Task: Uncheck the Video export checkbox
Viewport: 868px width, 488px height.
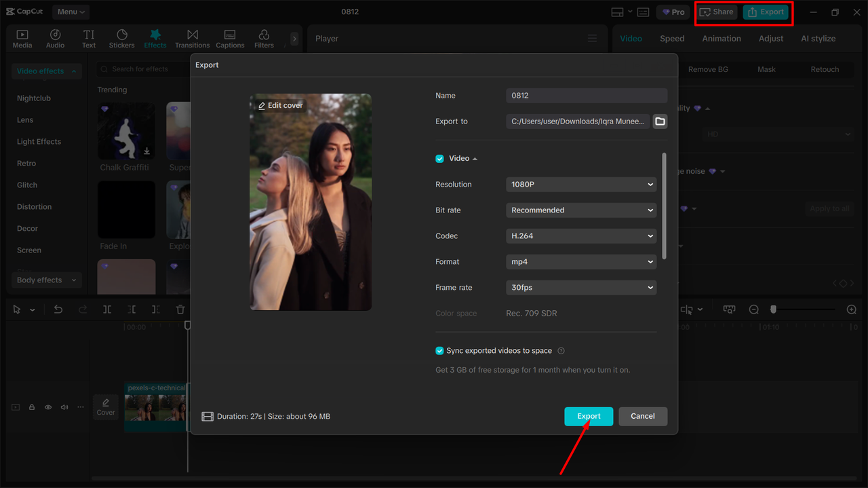Action: click(439, 158)
